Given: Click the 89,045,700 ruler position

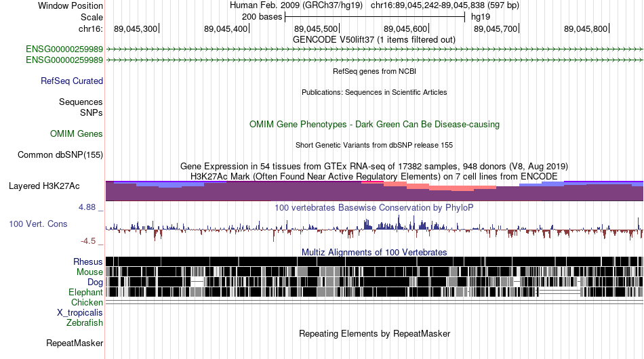Looking at the screenshot, I should click(x=496, y=28).
